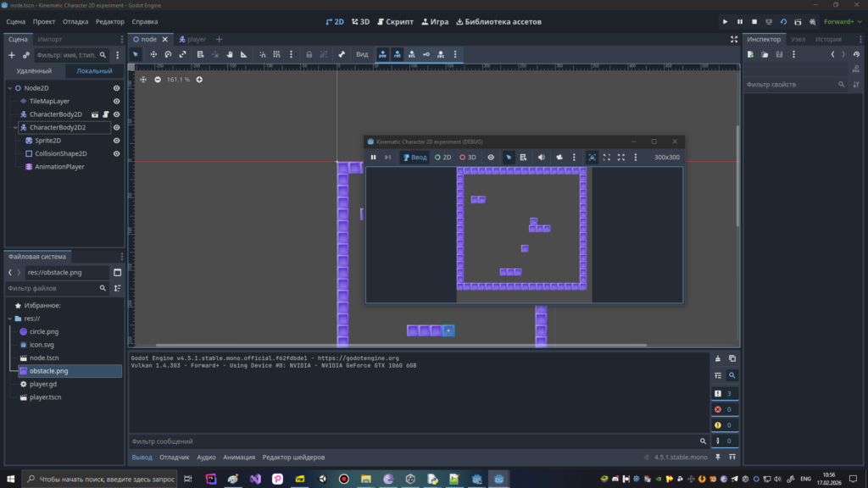Collapse the res:// folder

10,319
